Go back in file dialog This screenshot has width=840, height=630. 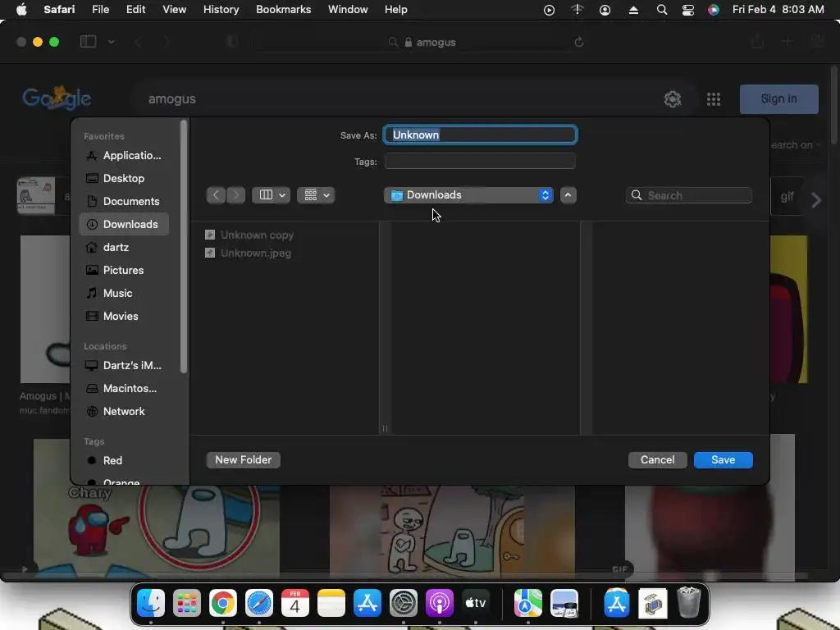click(x=216, y=195)
